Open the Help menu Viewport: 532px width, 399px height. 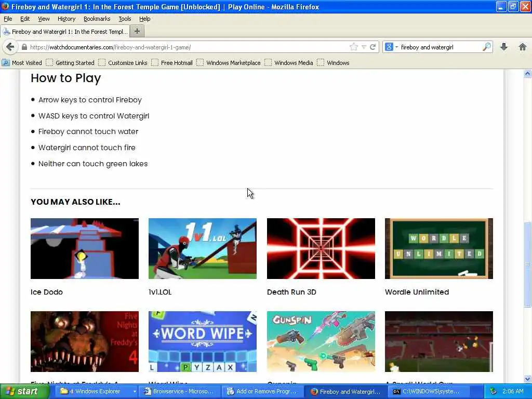tap(145, 19)
